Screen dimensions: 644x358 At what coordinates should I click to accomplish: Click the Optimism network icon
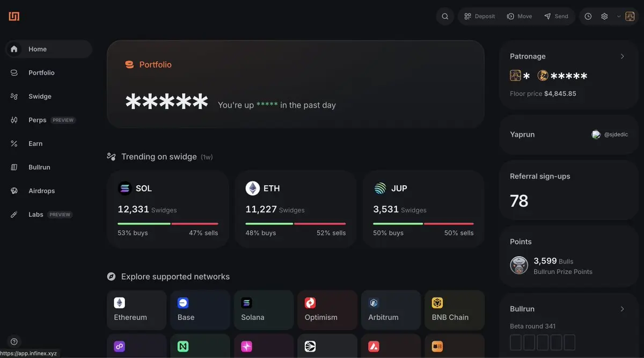pos(310,303)
